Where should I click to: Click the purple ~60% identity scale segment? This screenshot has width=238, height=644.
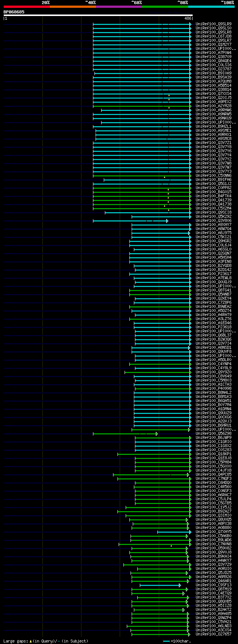(119, 7)
